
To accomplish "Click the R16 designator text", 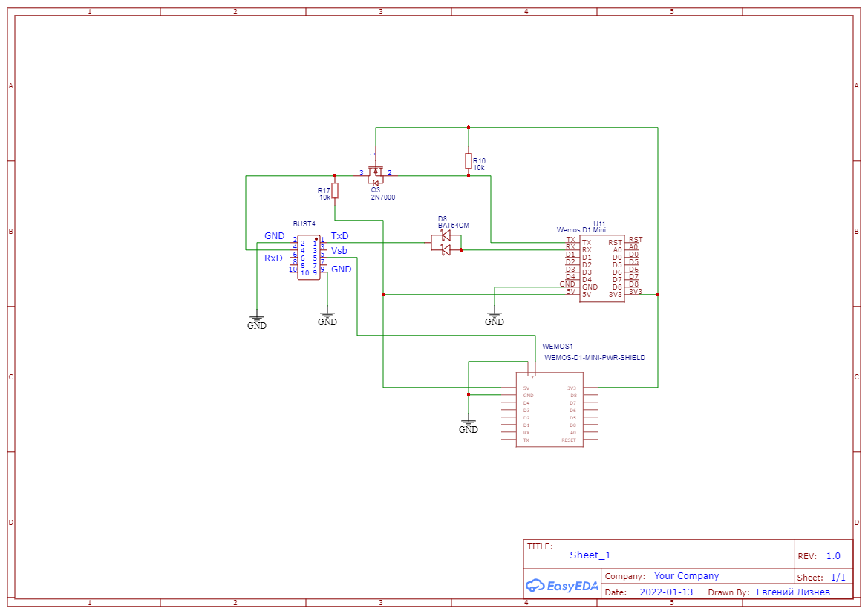I will tap(479, 160).
